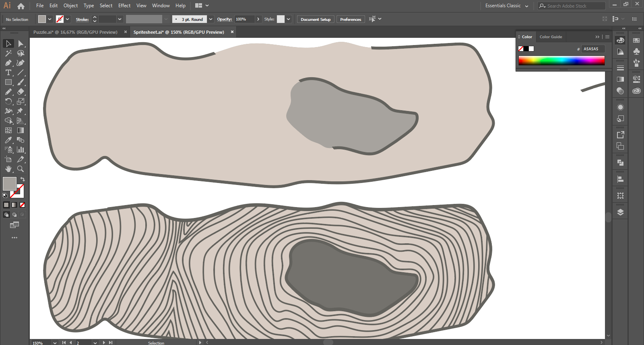This screenshot has width=644, height=345.
Task: Open the zoom level dropdown
Action: [x=55, y=343]
